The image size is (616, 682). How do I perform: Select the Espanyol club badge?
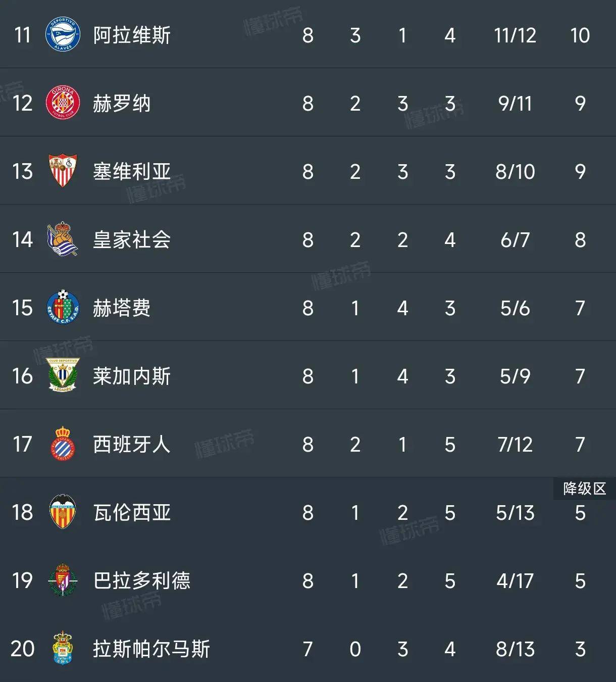click(x=63, y=444)
